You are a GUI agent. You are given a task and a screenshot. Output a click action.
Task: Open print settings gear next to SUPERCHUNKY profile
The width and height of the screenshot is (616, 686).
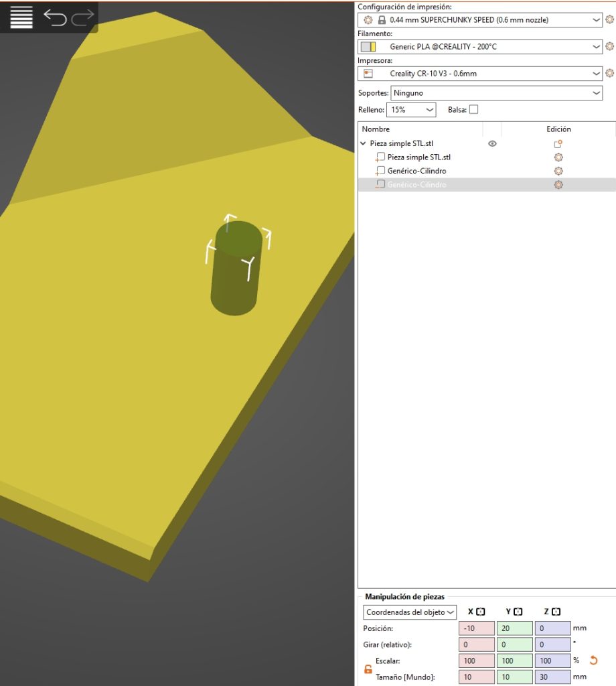click(x=609, y=20)
